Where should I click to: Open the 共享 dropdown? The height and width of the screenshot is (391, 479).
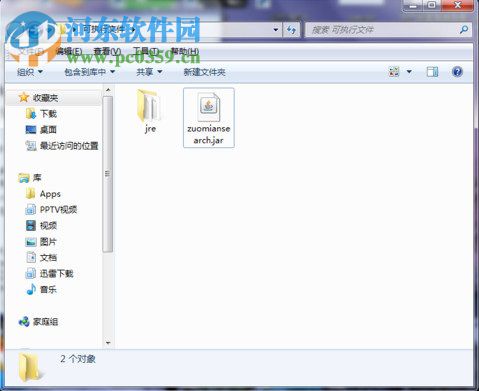tap(149, 72)
